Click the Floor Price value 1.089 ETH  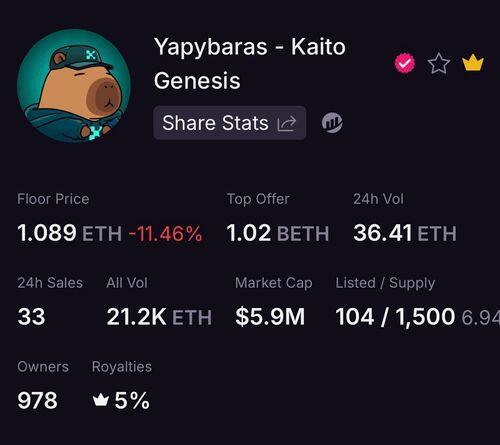[69, 233]
